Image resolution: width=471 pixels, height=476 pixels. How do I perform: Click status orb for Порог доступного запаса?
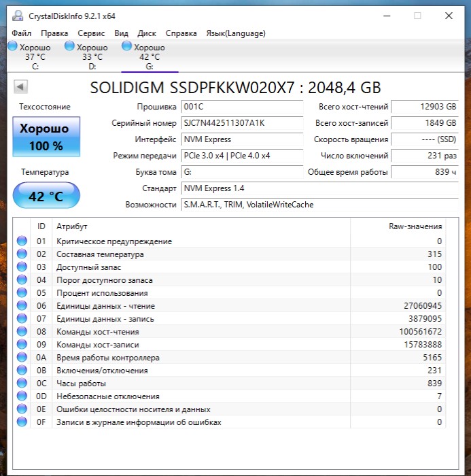click(x=22, y=279)
